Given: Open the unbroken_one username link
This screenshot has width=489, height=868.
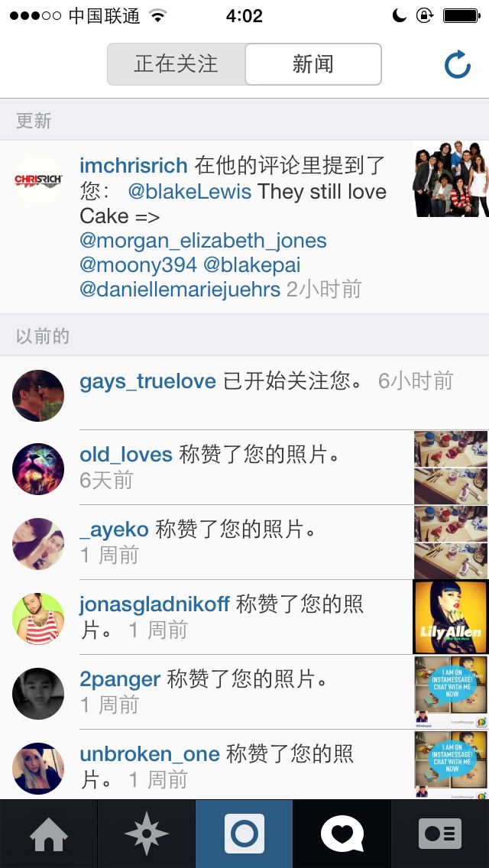Looking at the screenshot, I should [150, 754].
